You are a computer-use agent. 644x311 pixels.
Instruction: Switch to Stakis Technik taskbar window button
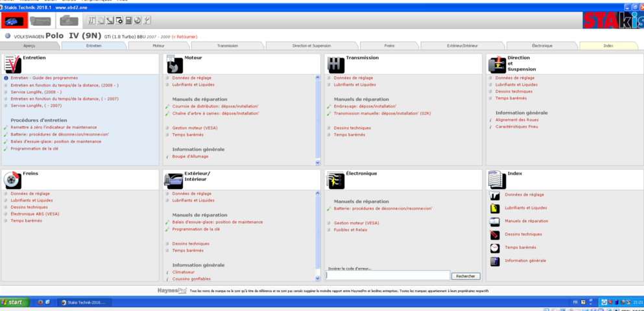click(x=84, y=303)
